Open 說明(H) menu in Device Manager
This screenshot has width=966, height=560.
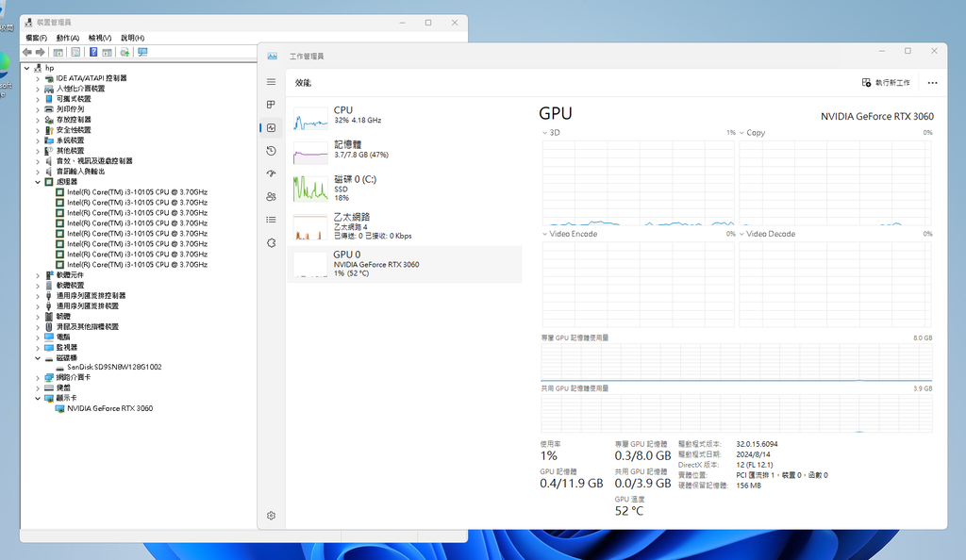pos(132,38)
